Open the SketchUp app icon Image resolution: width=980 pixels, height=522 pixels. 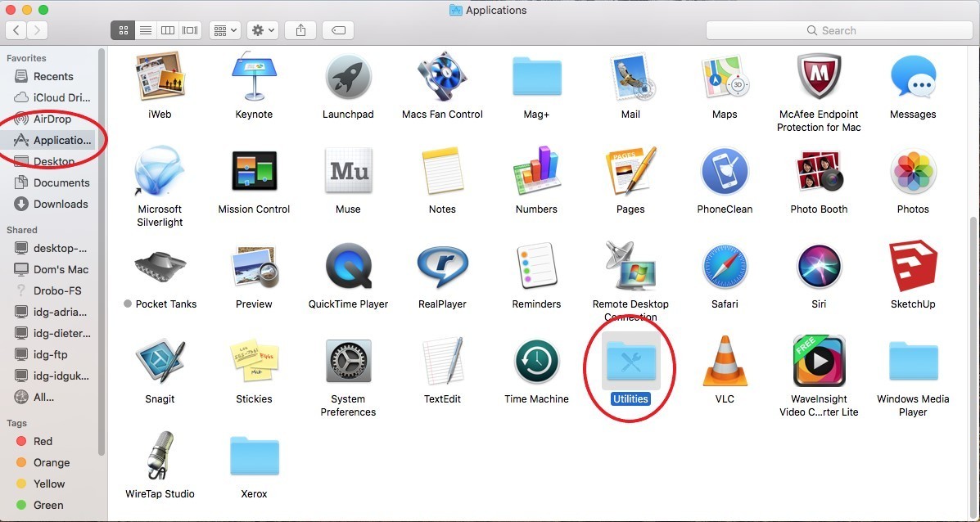pos(913,267)
